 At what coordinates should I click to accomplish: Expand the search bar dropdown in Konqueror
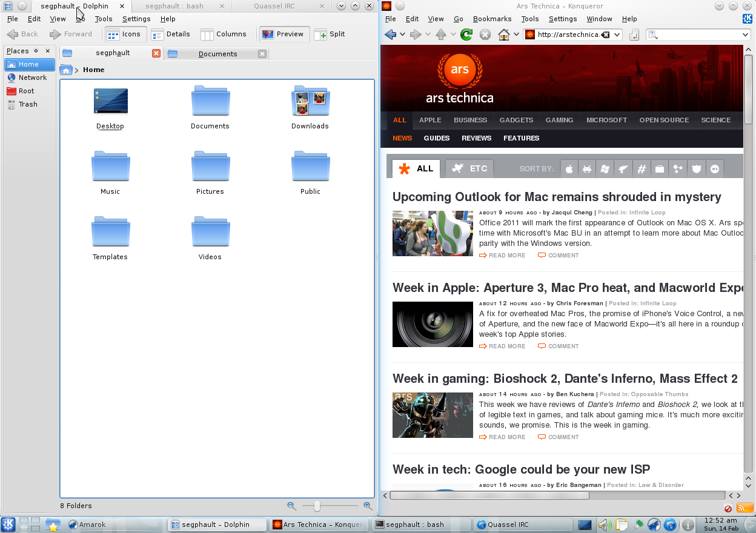coord(746,35)
